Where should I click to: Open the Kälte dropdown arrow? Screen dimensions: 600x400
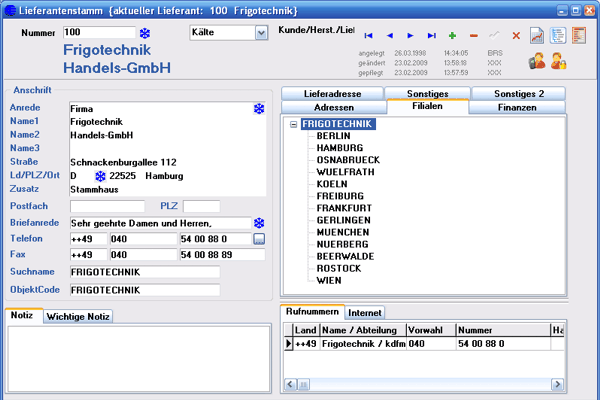[x=261, y=33]
